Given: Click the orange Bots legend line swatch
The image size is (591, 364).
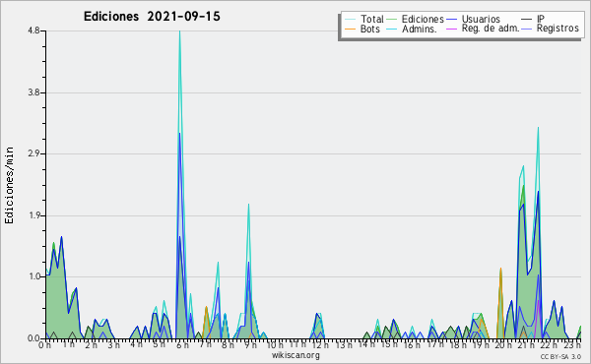Looking at the screenshot, I should coord(350,29).
